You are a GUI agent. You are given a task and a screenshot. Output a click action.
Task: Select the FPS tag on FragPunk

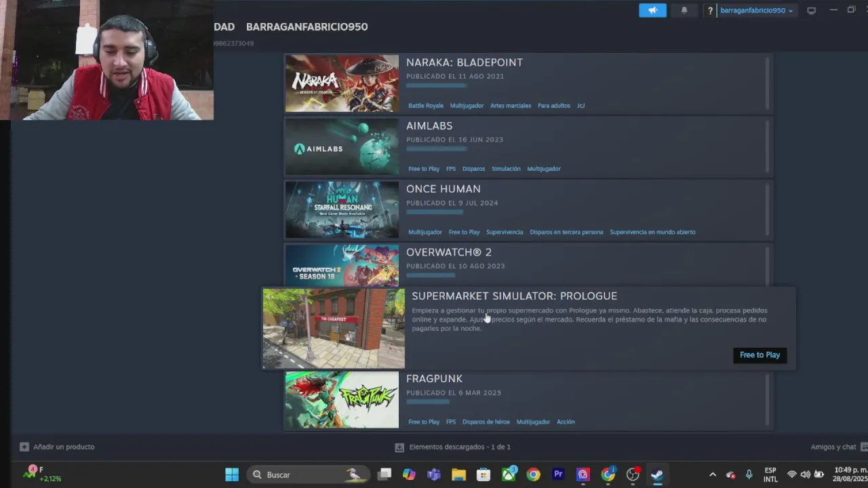[451, 422]
